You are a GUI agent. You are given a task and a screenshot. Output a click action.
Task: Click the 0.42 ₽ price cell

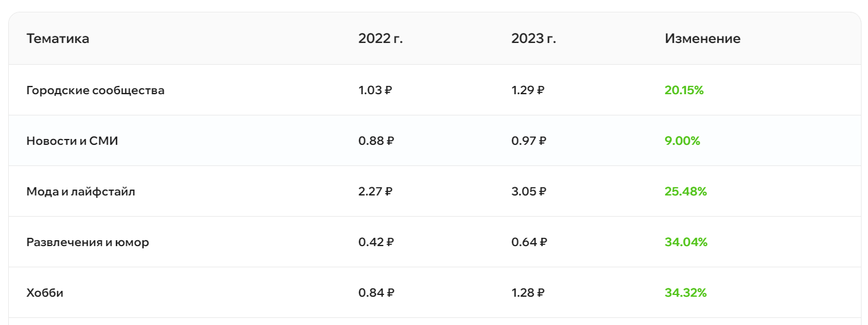click(376, 243)
